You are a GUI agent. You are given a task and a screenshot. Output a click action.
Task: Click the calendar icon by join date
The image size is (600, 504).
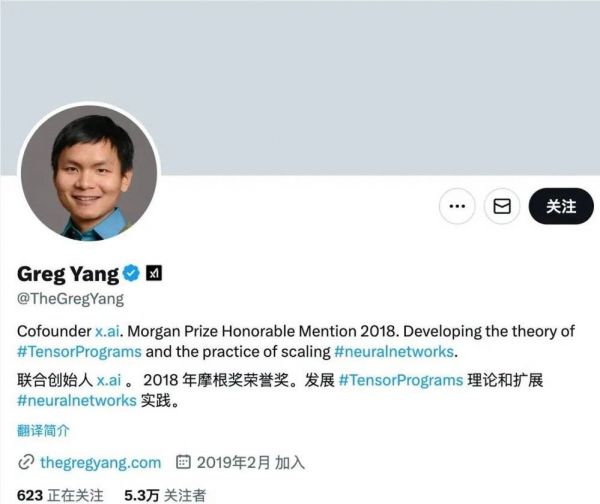coord(183,462)
